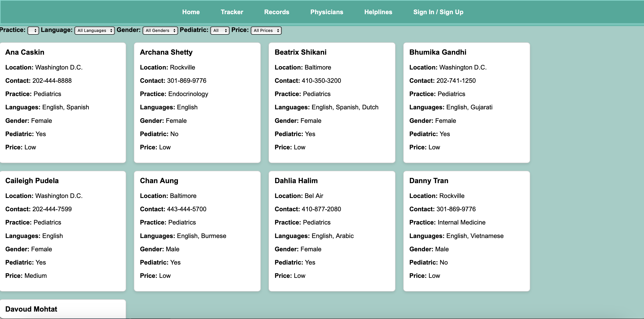Image resolution: width=644 pixels, height=319 pixels.
Task: Select Dahlia Halim's card
Action: coord(332,231)
